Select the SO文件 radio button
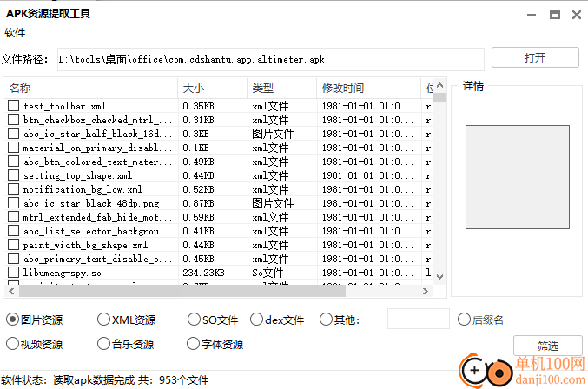Image resolution: width=588 pixels, height=389 pixels. click(x=194, y=320)
